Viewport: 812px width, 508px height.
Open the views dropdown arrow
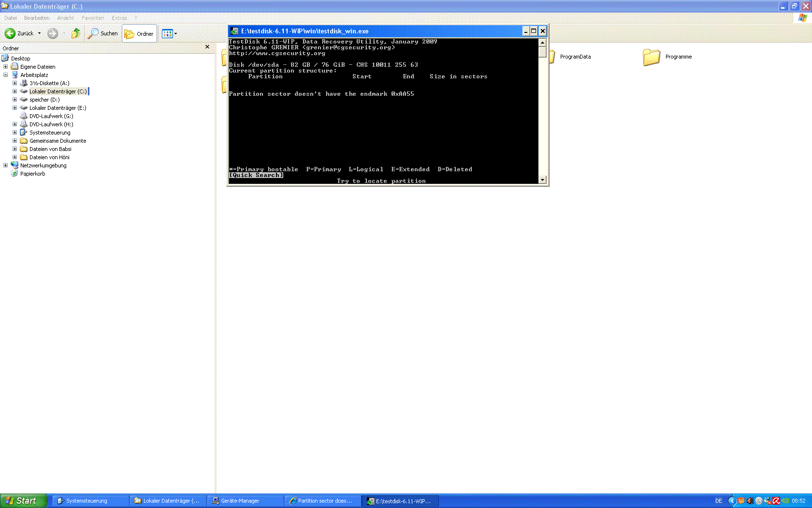(175, 33)
